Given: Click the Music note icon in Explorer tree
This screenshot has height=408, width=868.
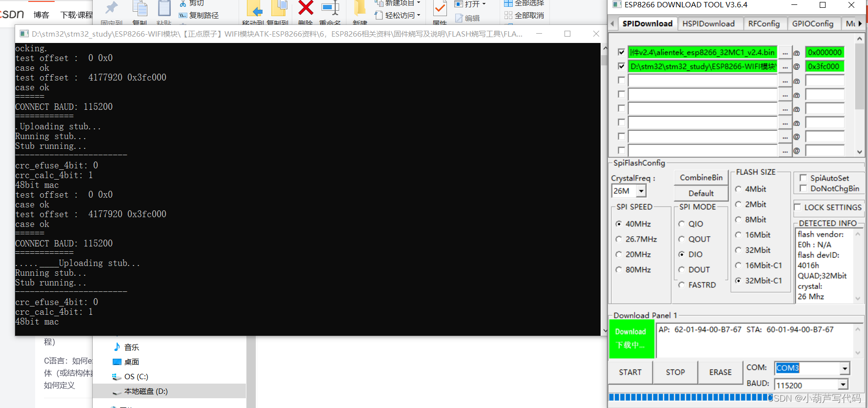Looking at the screenshot, I should [117, 347].
